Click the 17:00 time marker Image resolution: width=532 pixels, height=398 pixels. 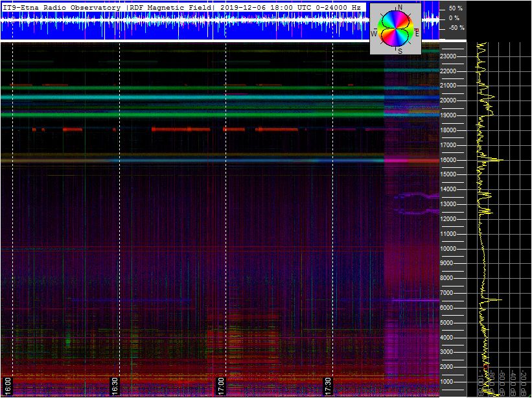coord(221,386)
